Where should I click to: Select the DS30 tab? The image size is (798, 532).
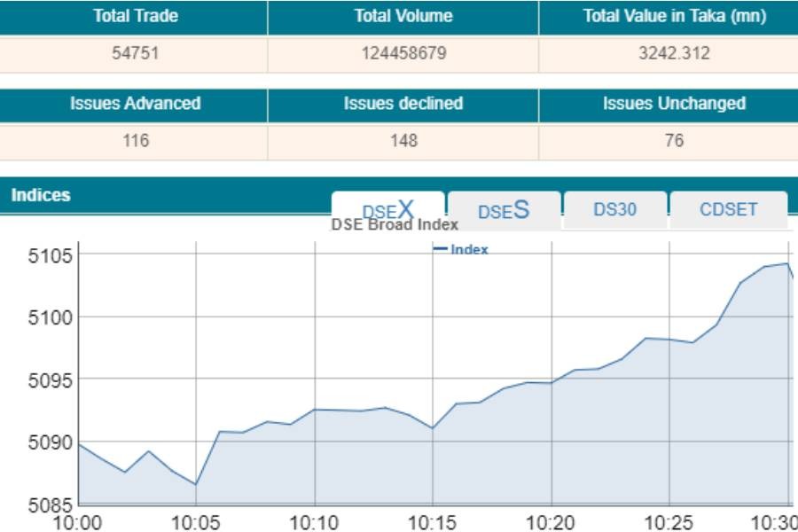click(615, 210)
